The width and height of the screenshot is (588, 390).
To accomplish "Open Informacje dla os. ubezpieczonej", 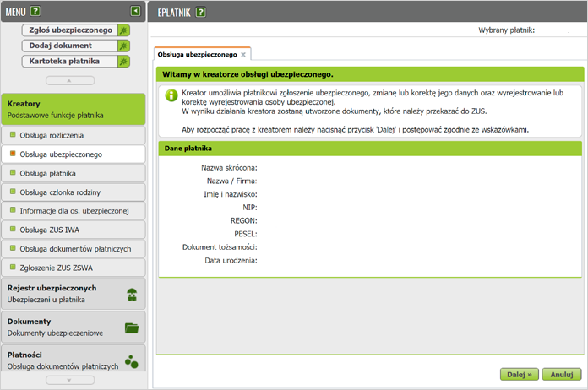I will [x=73, y=211].
